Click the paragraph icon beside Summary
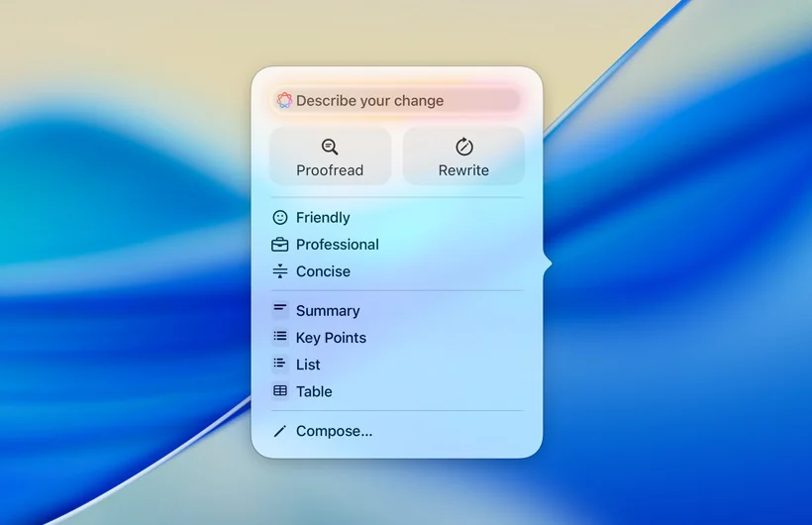The image size is (812, 525). [x=280, y=309]
